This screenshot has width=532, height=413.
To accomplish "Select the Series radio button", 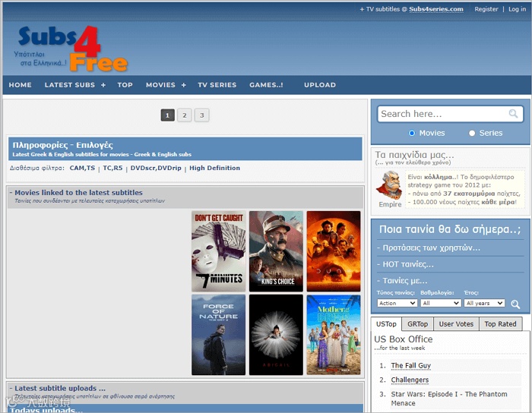I will coord(472,133).
